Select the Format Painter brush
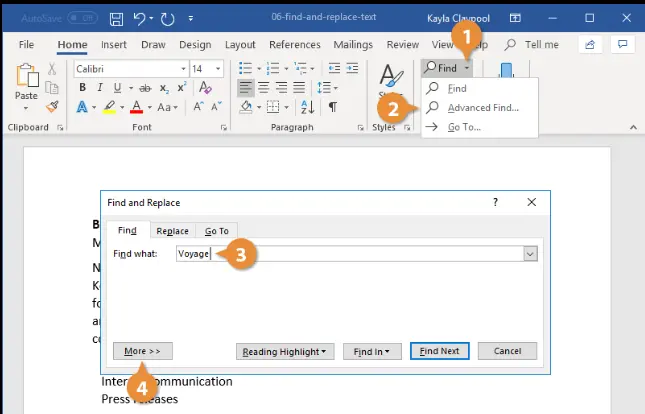Screen dimensions: 645x414 52,107
